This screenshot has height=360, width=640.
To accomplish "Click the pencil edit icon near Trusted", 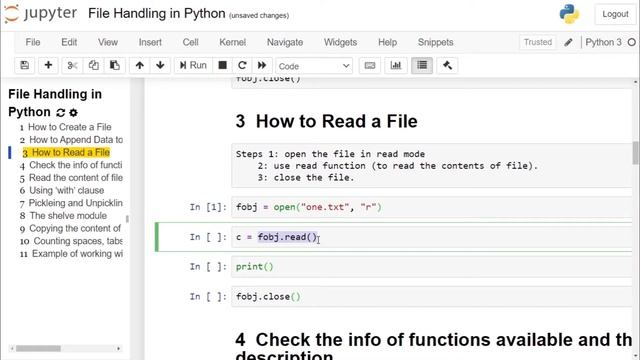I will tap(568, 42).
